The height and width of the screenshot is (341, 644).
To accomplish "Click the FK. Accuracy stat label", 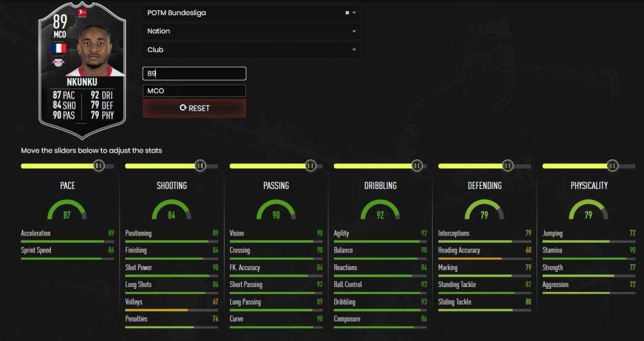I will [245, 268].
